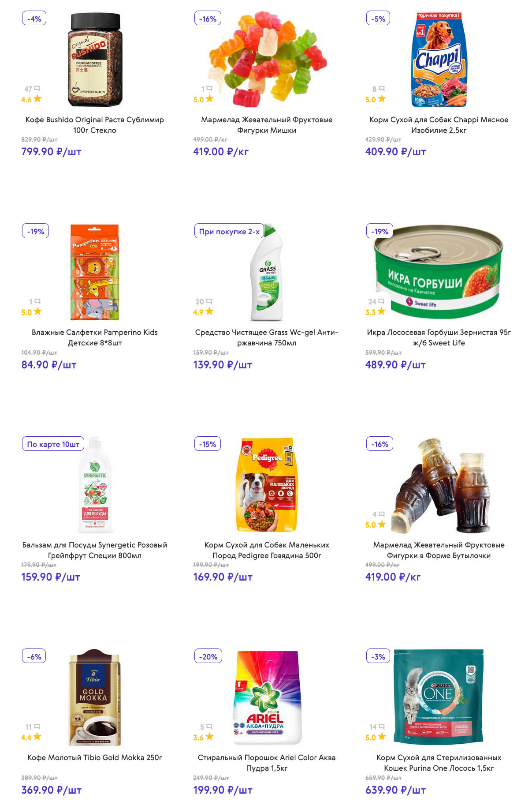The height and width of the screenshot is (802, 532).
Task: Open Synergetic dish balm bottle image
Action: tap(95, 485)
